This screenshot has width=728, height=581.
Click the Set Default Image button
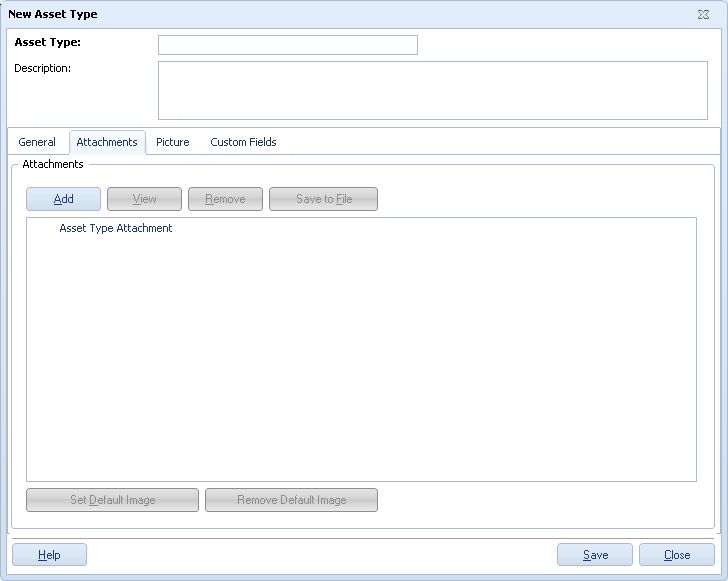112,500
